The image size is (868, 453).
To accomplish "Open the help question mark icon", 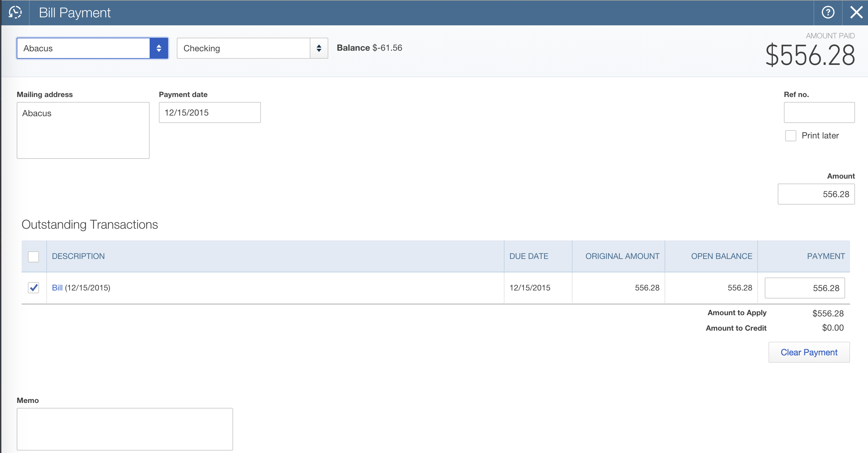I will [x=828, y=12].
